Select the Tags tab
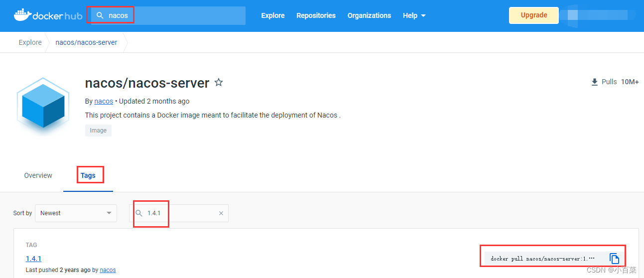The height and width of the screenshot is (278, 644). (x=88, y=175)
